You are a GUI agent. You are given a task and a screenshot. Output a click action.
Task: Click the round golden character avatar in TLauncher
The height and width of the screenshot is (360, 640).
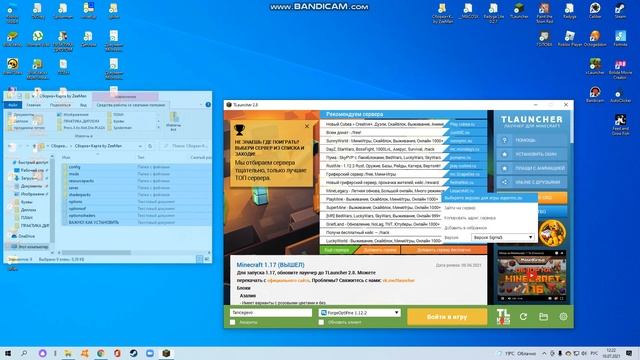click(552, 232)
